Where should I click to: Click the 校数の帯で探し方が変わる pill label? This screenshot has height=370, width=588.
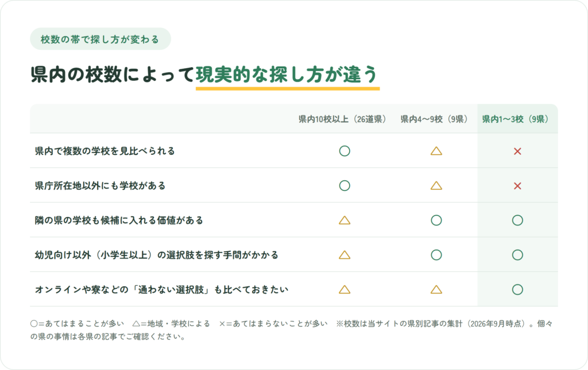[100, 39]
